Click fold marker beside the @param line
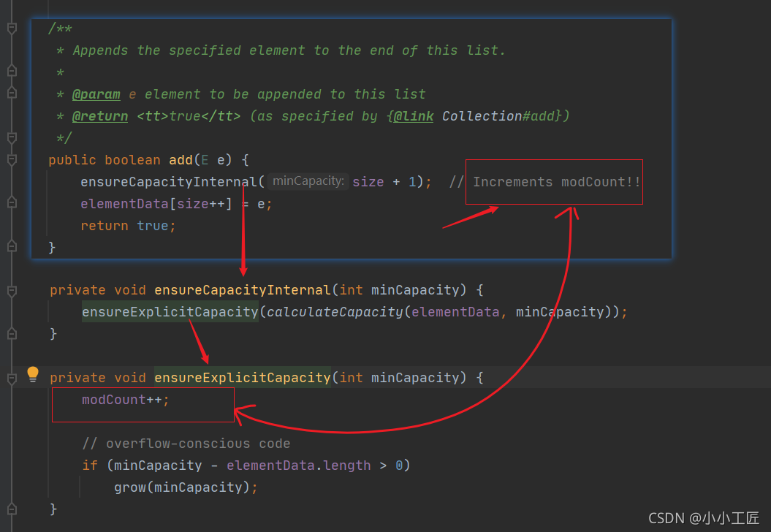 pos(12,93)
